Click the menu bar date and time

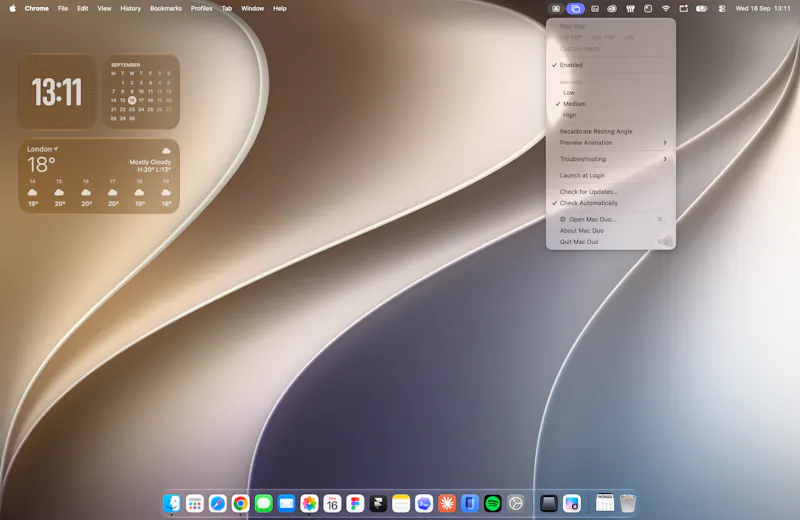pyautogui.click(x=763, y=8)
